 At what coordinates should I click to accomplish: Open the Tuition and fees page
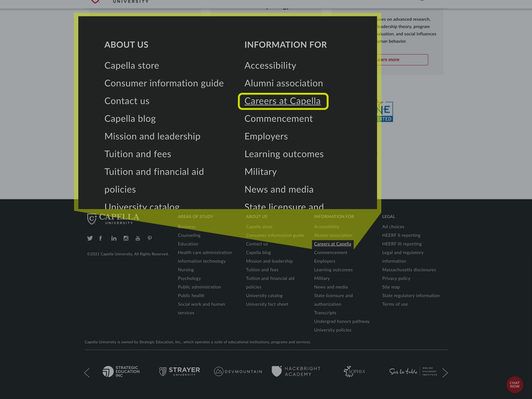point(262,270)
